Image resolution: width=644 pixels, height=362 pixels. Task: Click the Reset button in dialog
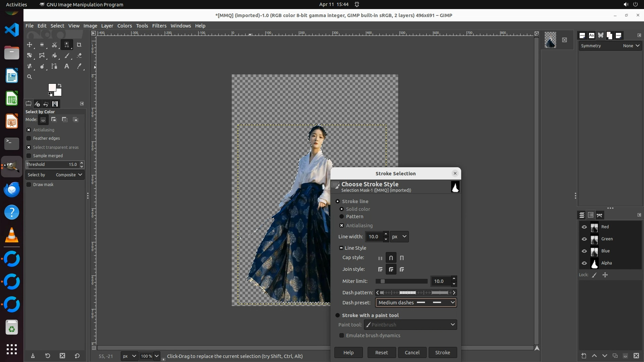381,353
